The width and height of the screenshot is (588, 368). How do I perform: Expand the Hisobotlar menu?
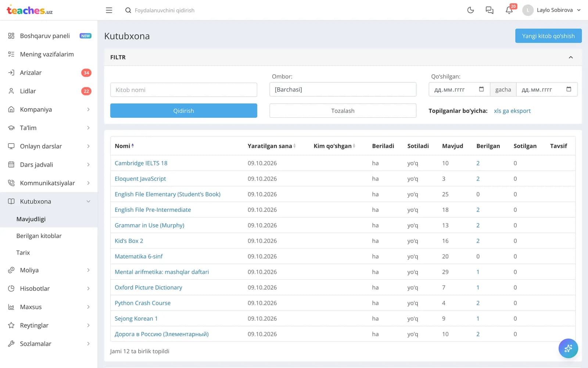(49, 289)
